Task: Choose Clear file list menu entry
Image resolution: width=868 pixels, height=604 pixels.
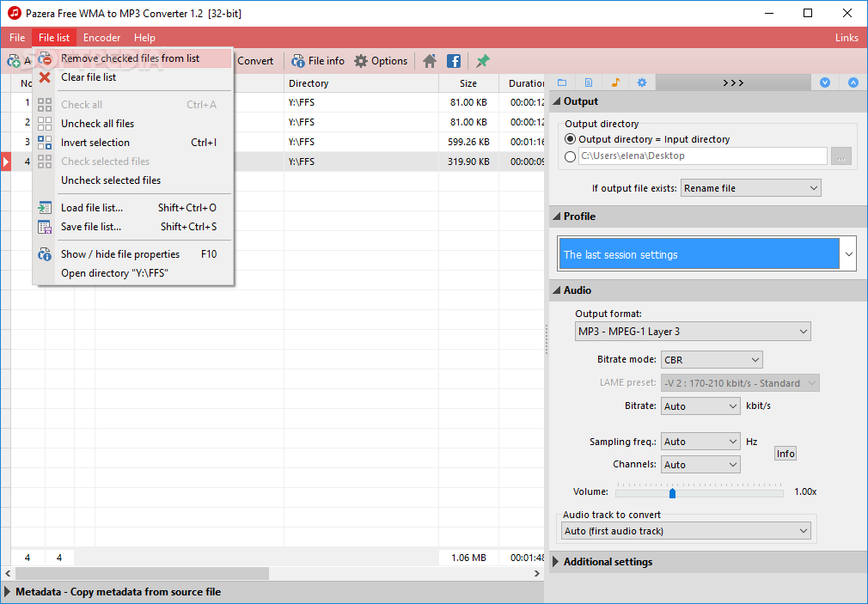Action: tap(133, 77)
